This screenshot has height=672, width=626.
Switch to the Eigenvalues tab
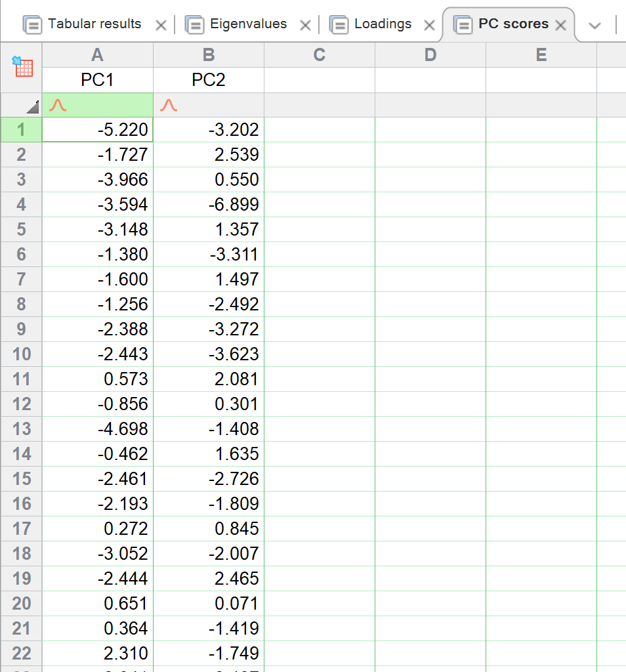pos(248,24)
